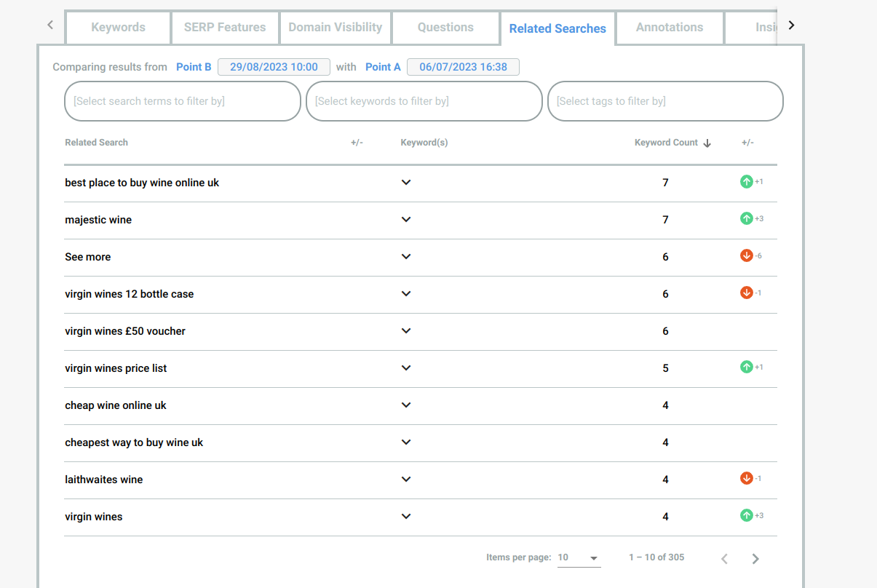Image resolution: width=877 pixels, height=588 pixels.
Task: Click the red down arrow in See more row
Action: click(x=746, y=255)
